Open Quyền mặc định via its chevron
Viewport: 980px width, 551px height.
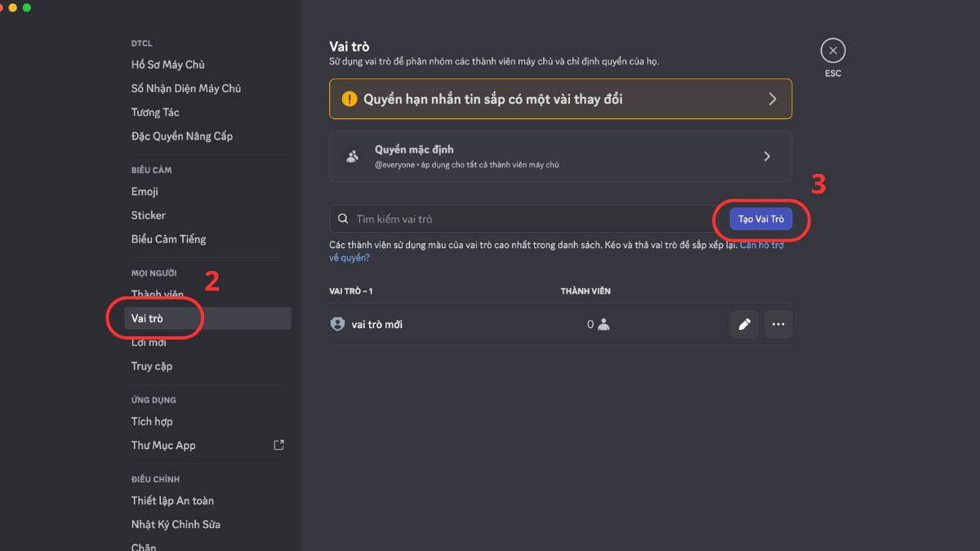coord(767,155)
